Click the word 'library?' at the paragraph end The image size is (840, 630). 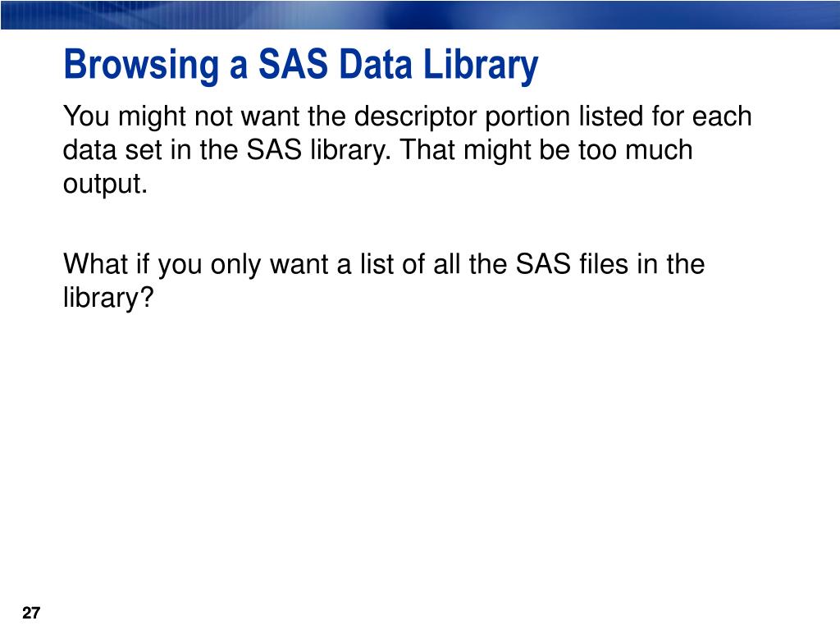[x=108, y=298]
